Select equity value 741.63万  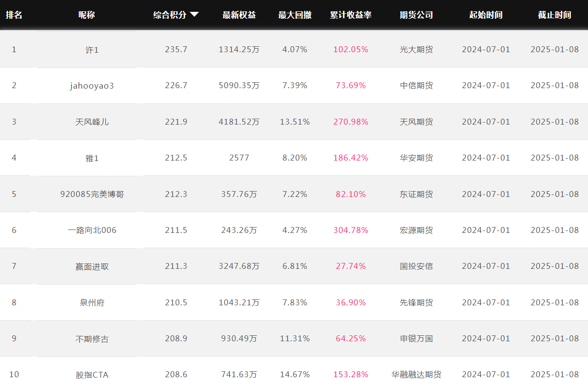coord(239,375)
